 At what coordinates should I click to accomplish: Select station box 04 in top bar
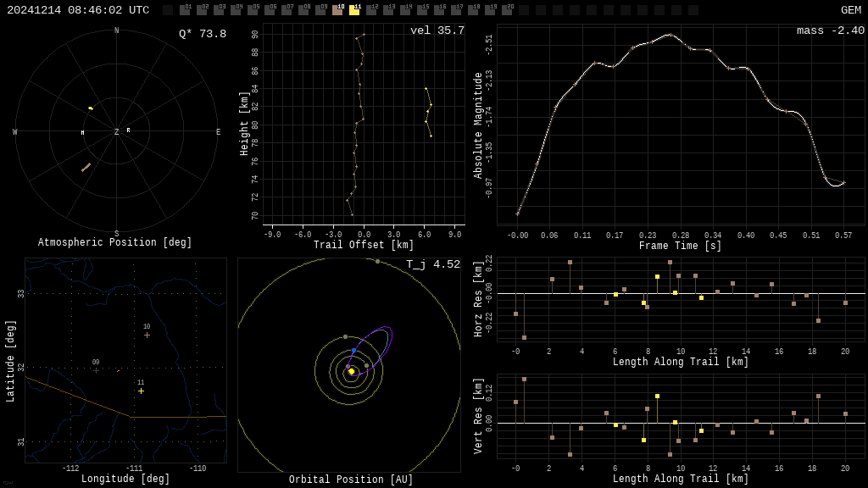pyautogui.click(x=236, y=10)
